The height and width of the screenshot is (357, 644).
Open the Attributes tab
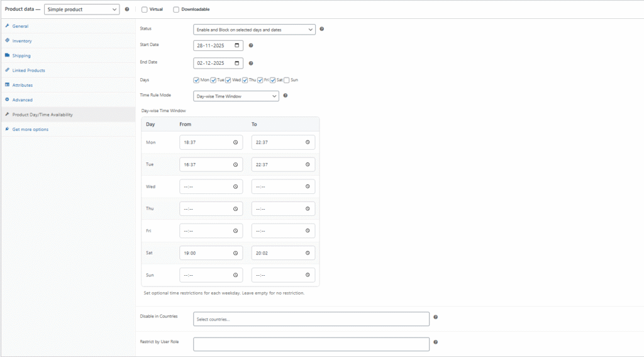(x=68, y=85)
